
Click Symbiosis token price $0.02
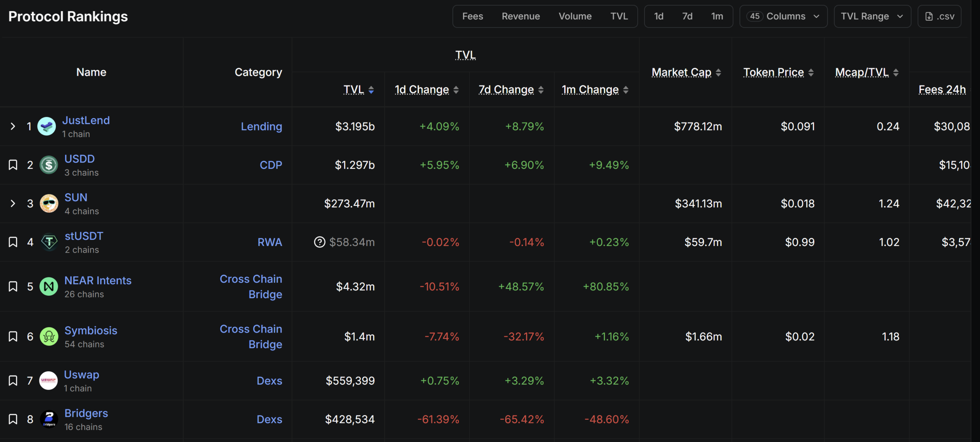tap(800, 337)
